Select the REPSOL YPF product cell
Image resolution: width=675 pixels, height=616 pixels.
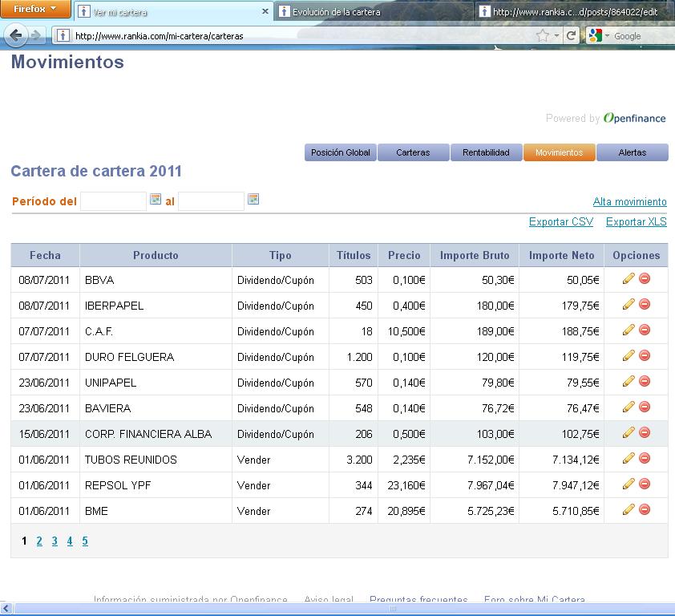tap(156, 485)
